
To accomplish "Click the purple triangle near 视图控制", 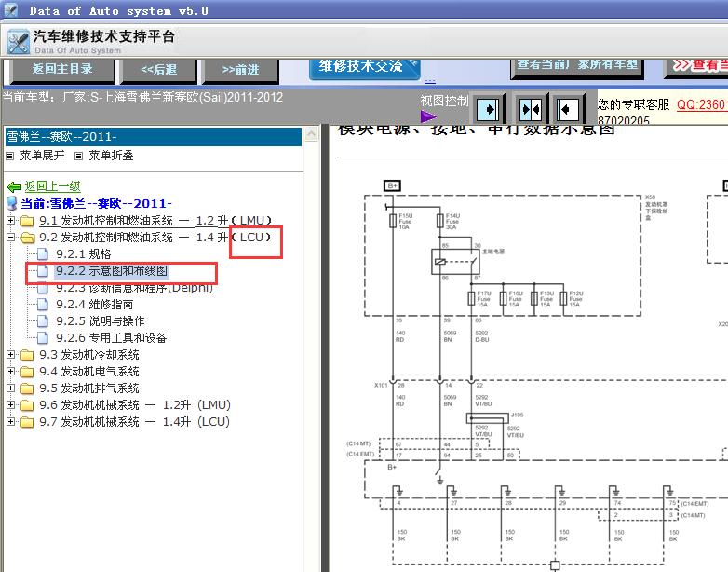I will coord(428,116).
